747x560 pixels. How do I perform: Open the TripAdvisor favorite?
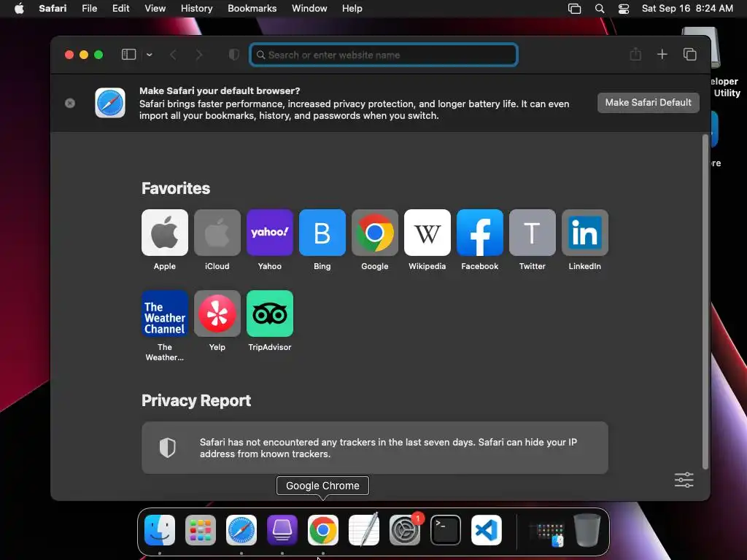(270, 314)
